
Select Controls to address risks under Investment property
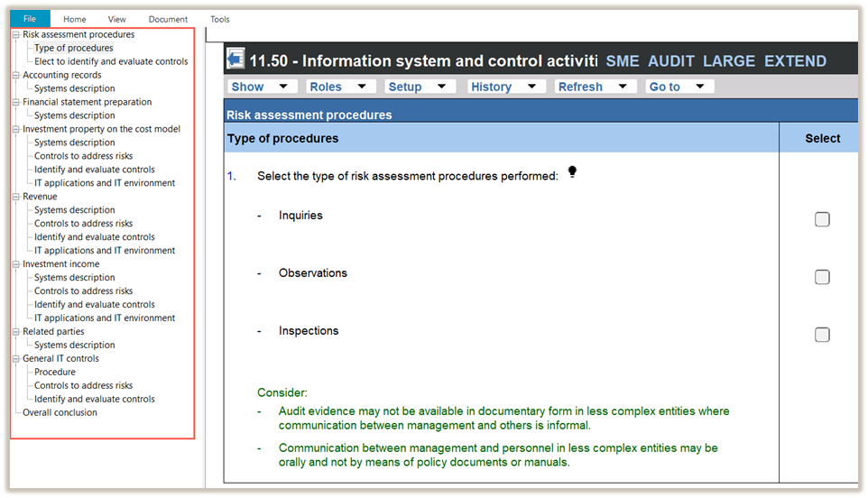coord(84,156)
